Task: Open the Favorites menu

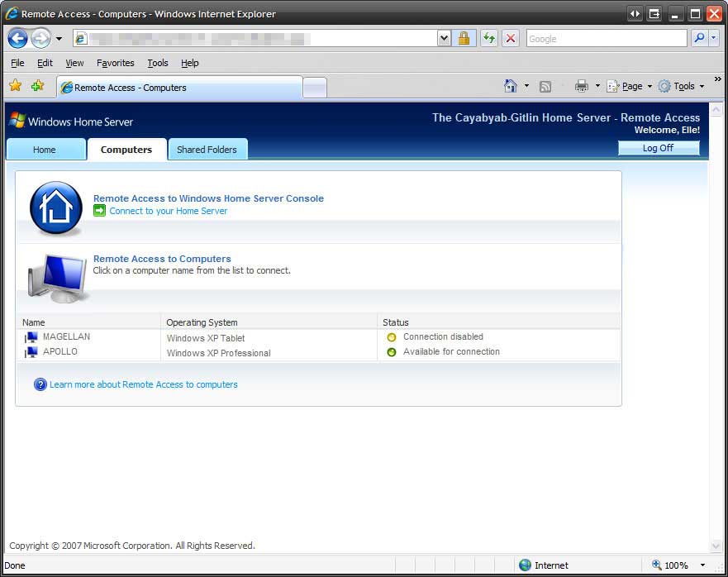Action: click(x=115, y=63)
